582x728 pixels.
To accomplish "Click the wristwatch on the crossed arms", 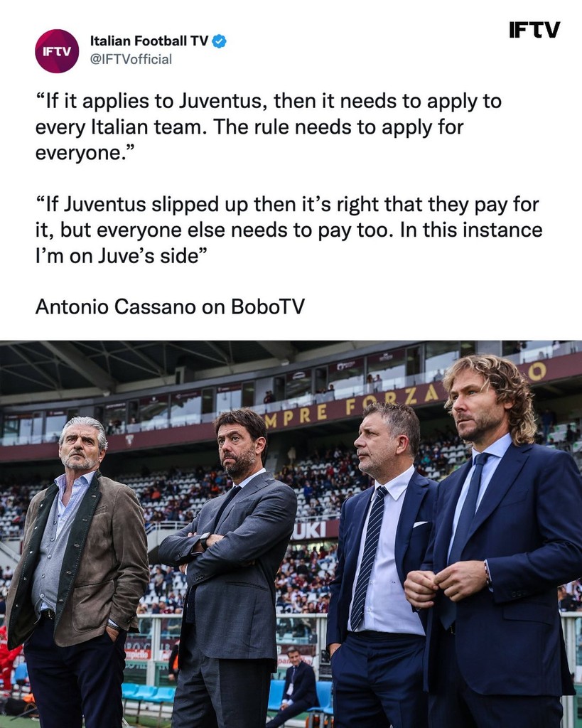I will [x=204, y=540].
